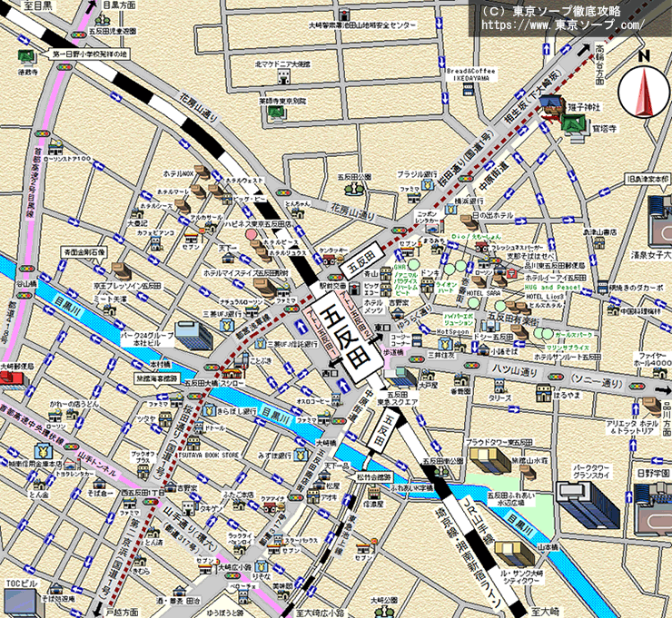Select the red 大崎郵便局 post office building

pyautogui.click(x=12, y=379)
